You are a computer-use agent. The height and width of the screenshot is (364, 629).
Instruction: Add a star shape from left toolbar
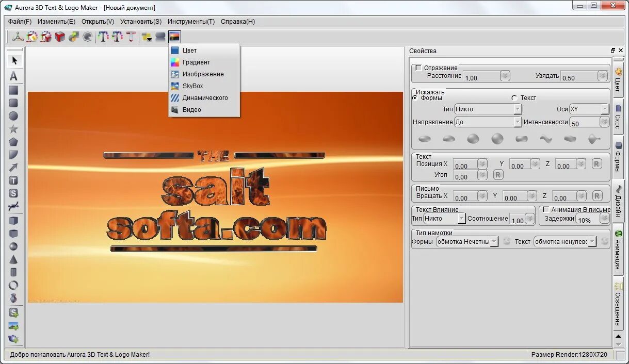pos(14,129)
